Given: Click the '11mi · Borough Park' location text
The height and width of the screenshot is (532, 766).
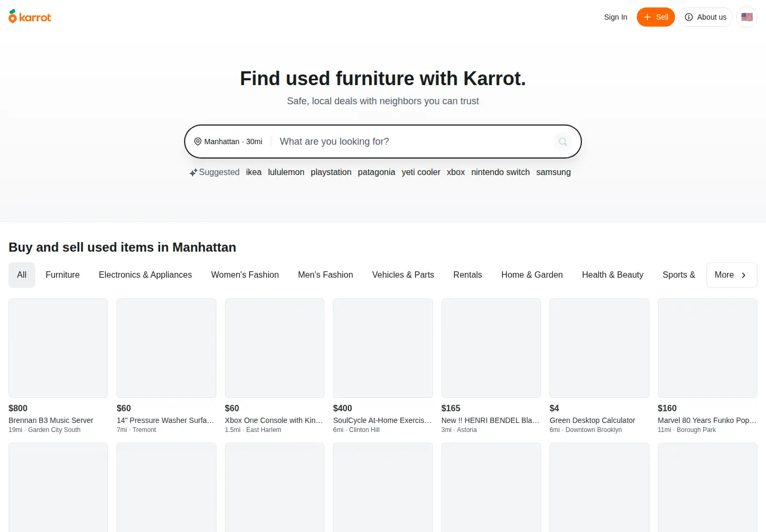Looking at the screenshot, I should 687,430.
